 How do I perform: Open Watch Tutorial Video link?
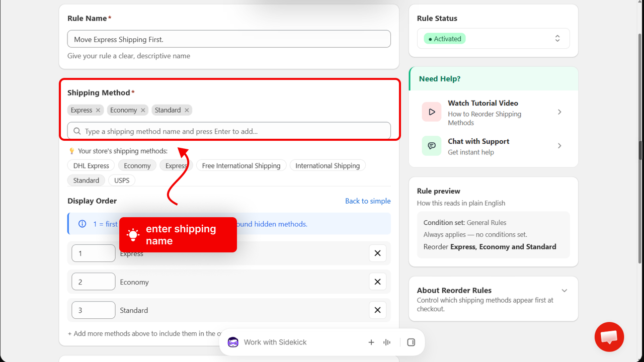[483, 103]
